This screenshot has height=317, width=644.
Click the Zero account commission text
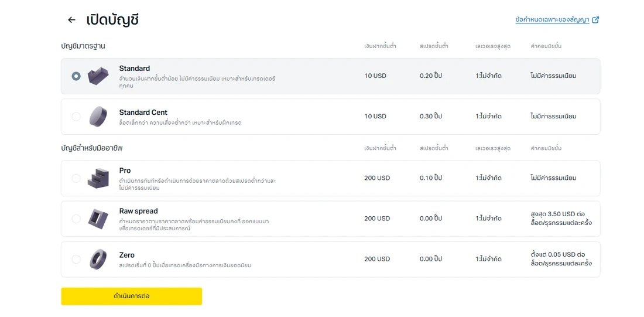point(561,258)
